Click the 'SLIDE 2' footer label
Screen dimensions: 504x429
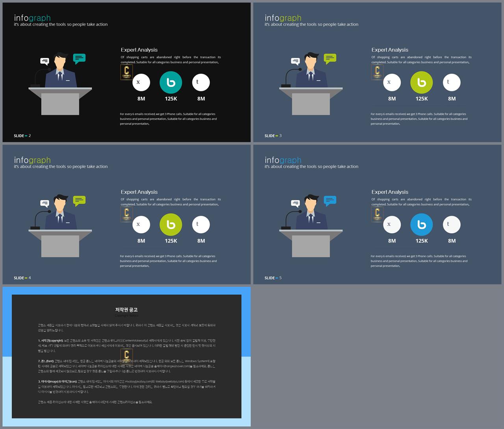[x=22, y=136]
